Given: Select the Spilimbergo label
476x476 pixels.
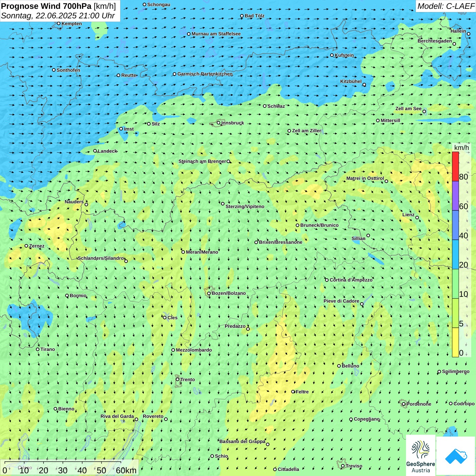Looking at the screenshot, I should point(456,371).
